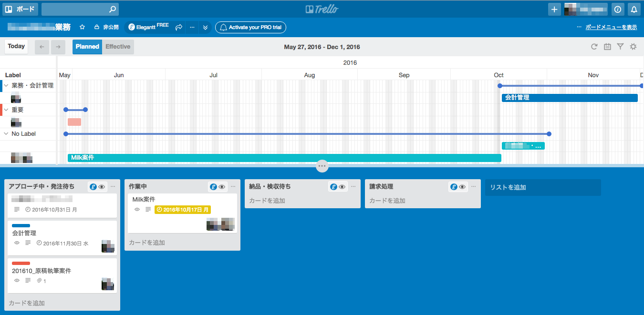Viewport: 644px width, 315px height.
Task: Click the refresh icon in Gantt toolbar
Action: coord(594,47)
